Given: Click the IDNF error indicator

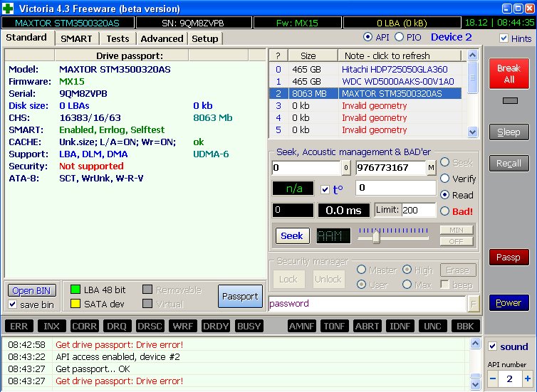Looking at the screenshot, I should click(400, 327).
